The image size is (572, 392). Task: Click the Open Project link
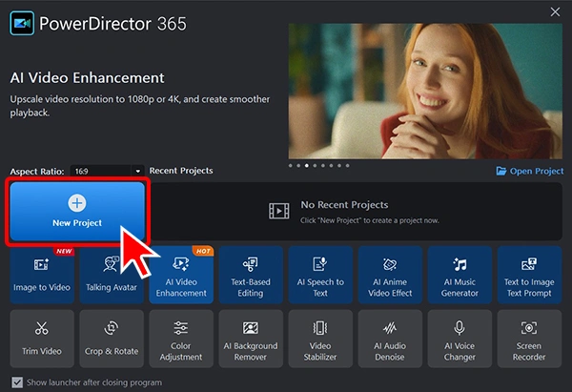pos(530,171)
